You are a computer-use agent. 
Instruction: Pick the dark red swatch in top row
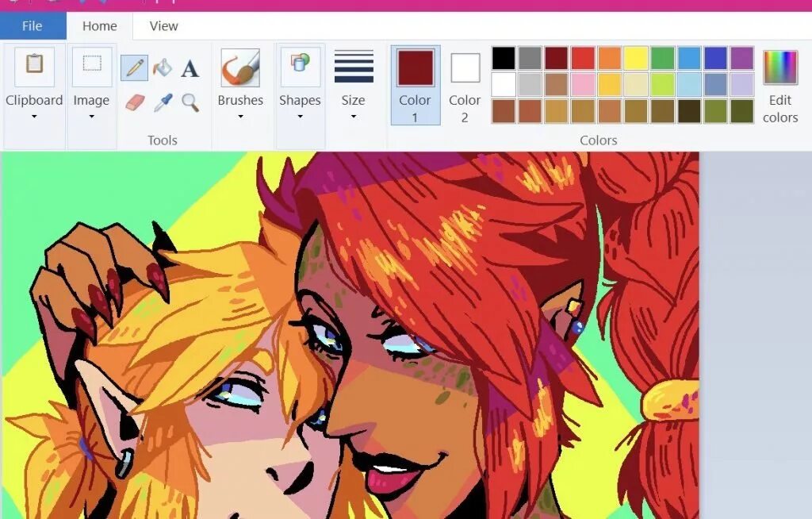(556, 58)
